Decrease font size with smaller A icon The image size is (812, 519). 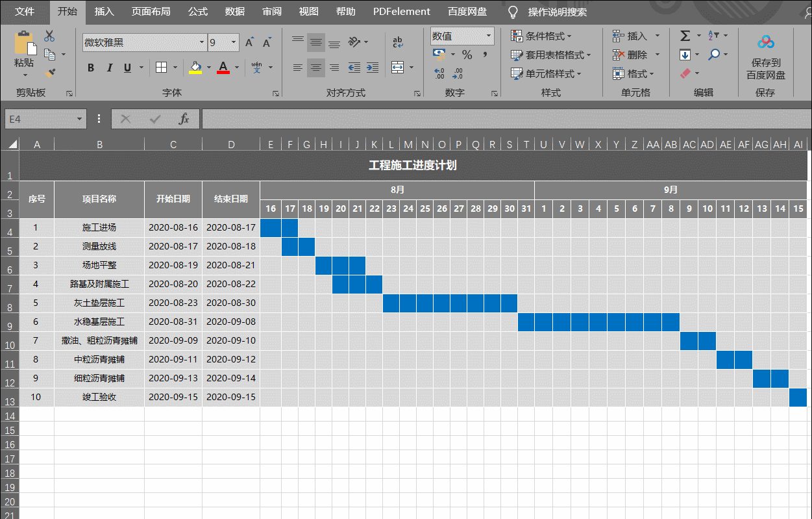tap(267, 43)
